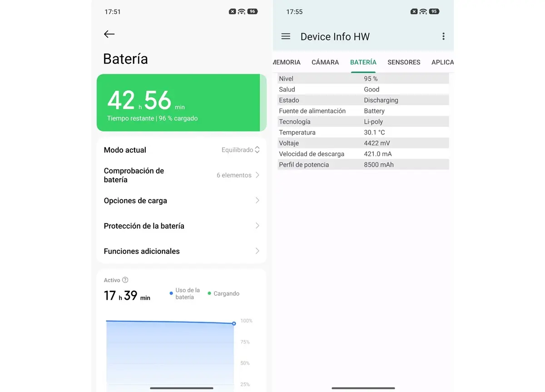The width and height of the screenshot is (545, 392).
Task: Tap the help icon next to Activo
Action: pyautogui.click(x=125, y=280)
